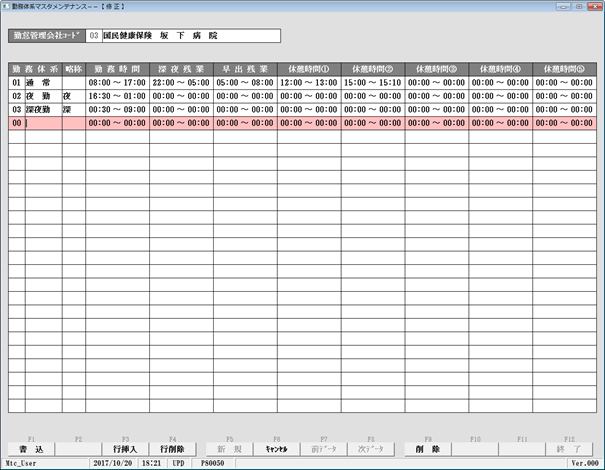Click the 略称 column header
Screen dimensions: 605x470
(74, 69)
